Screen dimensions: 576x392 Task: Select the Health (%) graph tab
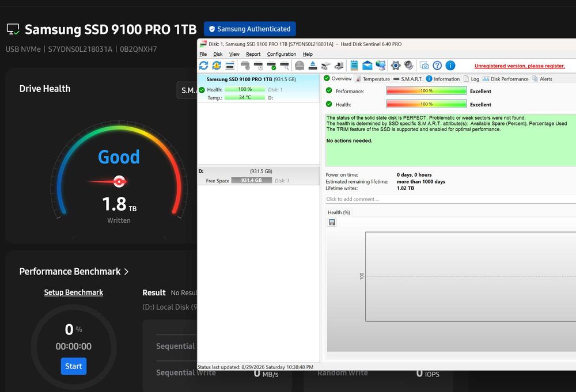pyautogui.click(x=339, y=212)
